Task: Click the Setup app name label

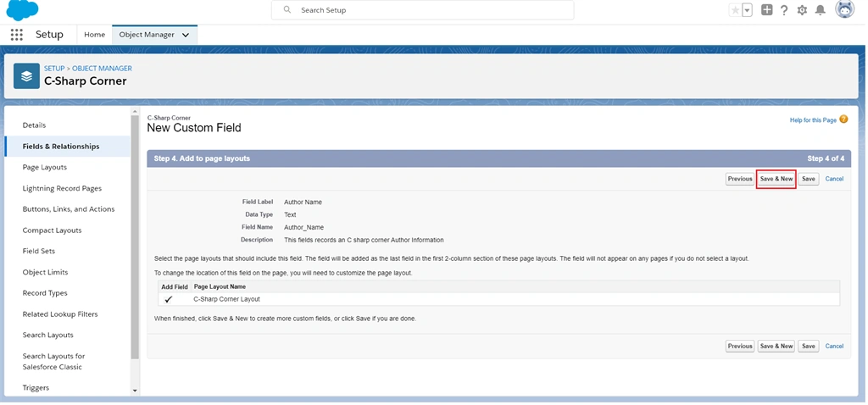Action: [49, 34]
